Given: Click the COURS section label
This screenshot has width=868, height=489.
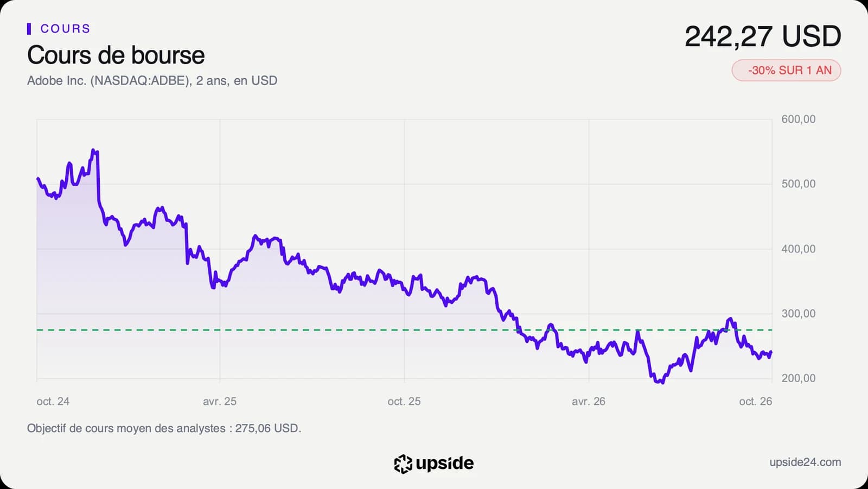Looking at the screenshot, I should (x=65, y=29).
